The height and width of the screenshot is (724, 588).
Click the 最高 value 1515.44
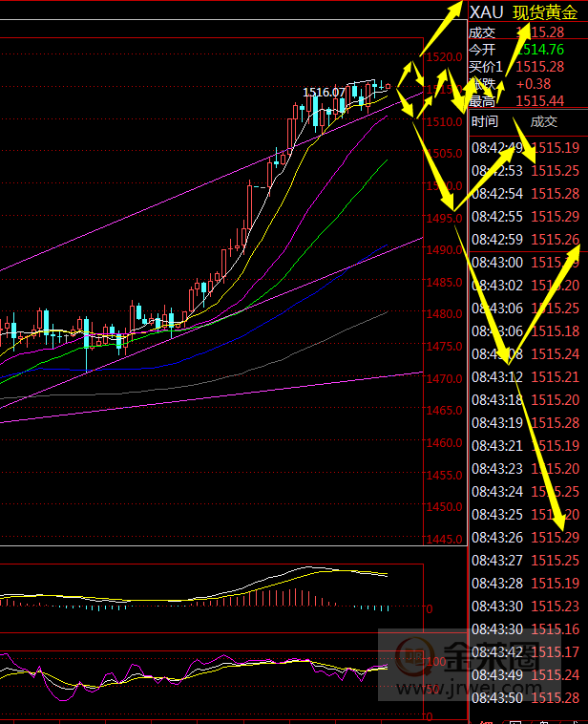539,101
